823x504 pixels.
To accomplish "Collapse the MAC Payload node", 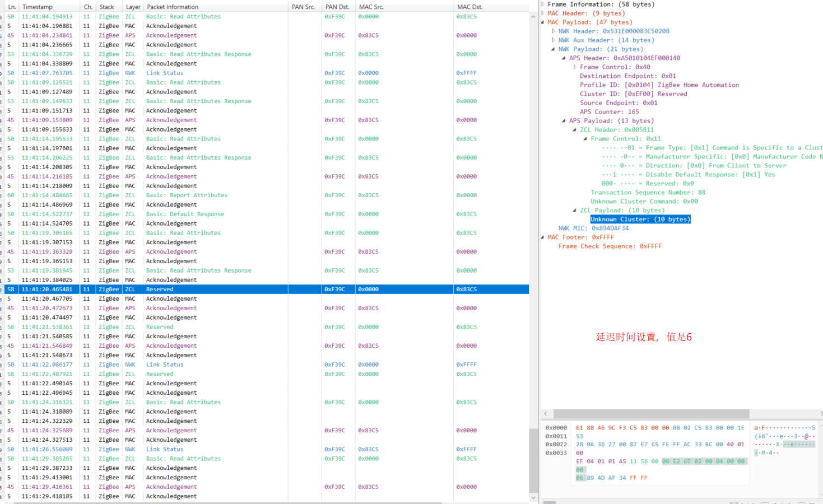I will click(x=542, y=22).
